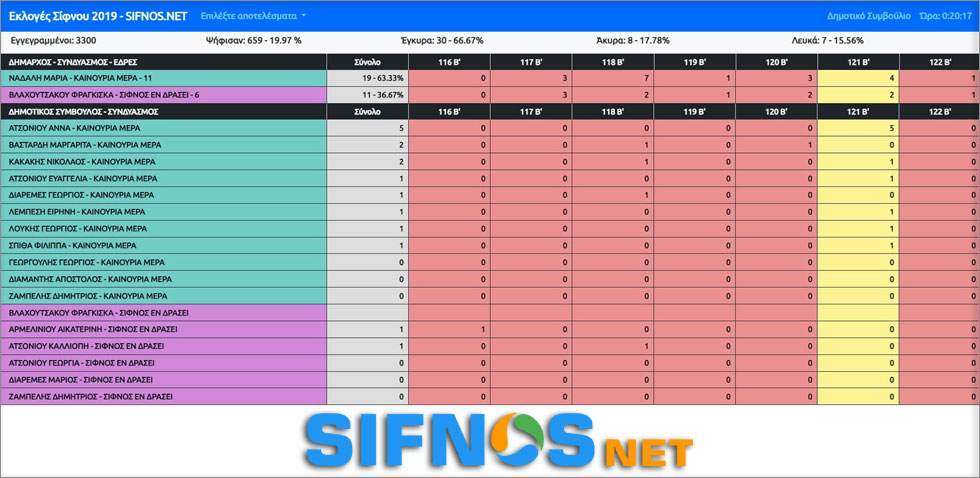
Task: Select candidate ΑΤΣΟΝΙΟΥ ΑΝΝΑ - ΚΑΙΝΟΥΡΙΑ ΜΕΡΑ
Action: pyautogui.click(x=163, y=128)
